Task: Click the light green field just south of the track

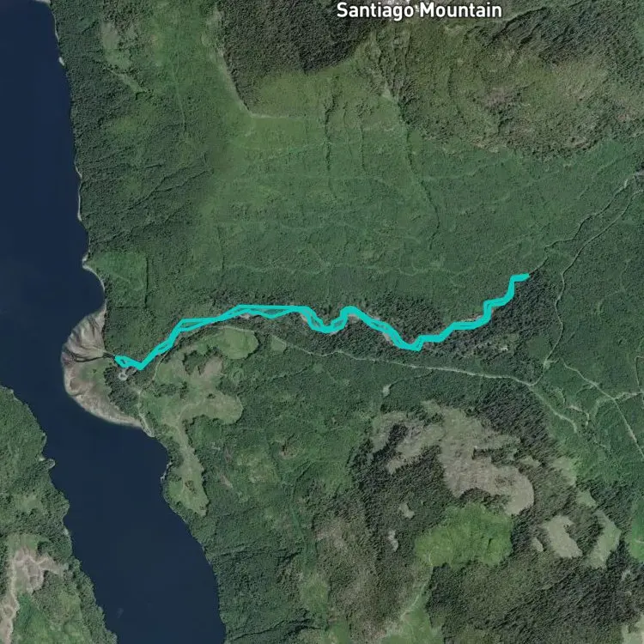Action: coord(236,343)
